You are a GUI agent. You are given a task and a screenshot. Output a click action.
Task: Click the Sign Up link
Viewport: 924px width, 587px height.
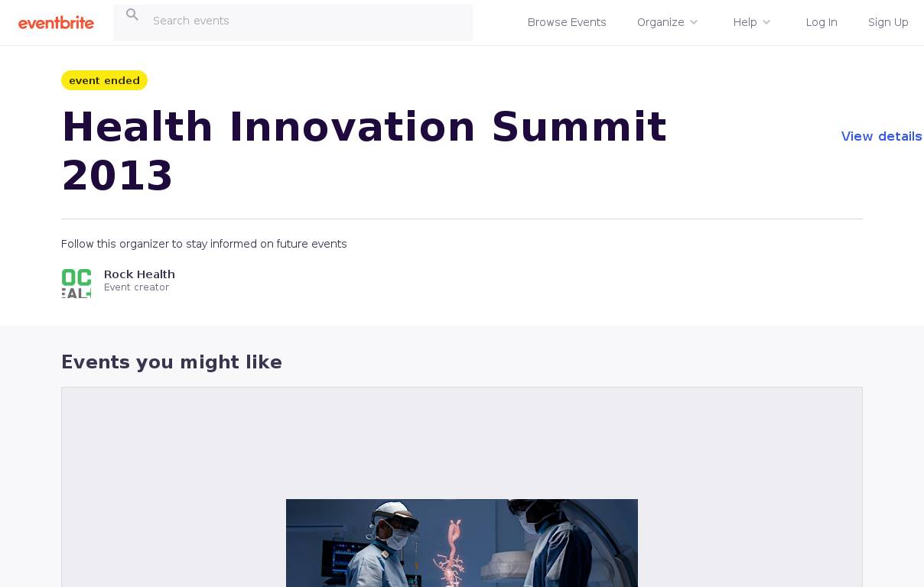pos(888,22)
